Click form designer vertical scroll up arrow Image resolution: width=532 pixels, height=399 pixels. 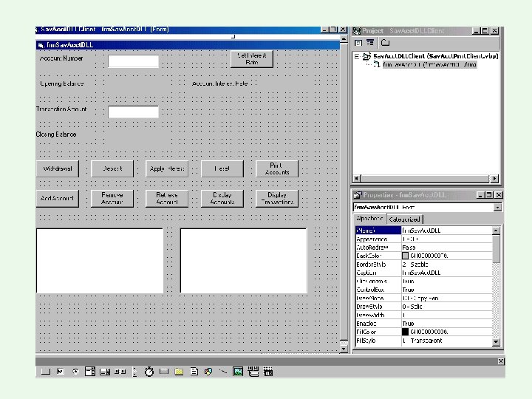click(x=344, y=39)
